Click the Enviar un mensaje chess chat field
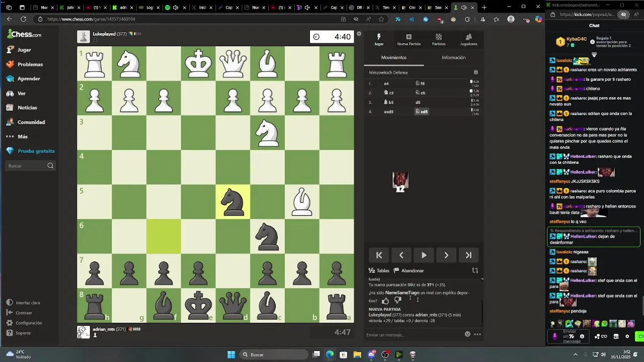This screenshot has height=362, width=644. (413, 335)
